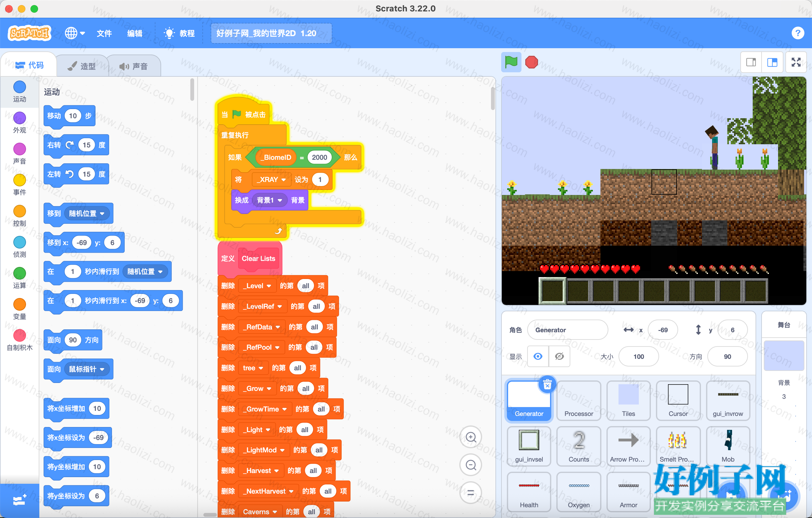Enter fullscreen stage mode
Viewport: 812px width, 518px height.
(796, 62)
